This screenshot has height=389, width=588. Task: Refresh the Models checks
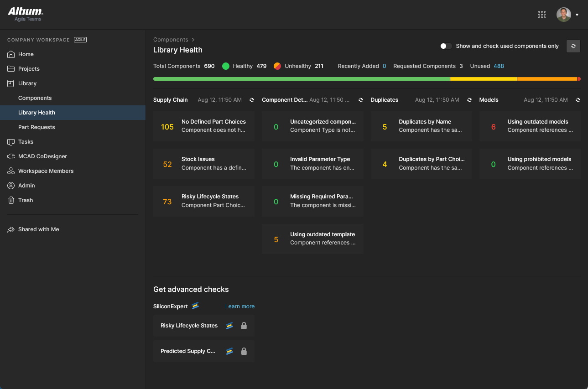click(x=578, y=100)
